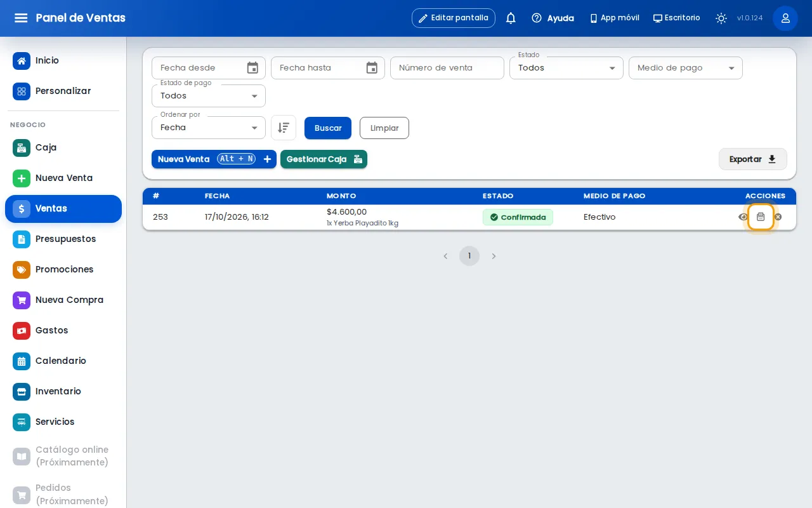Click the Exportar download button
The height and width of the screenshot is (508, 812).
pos(753,159)
